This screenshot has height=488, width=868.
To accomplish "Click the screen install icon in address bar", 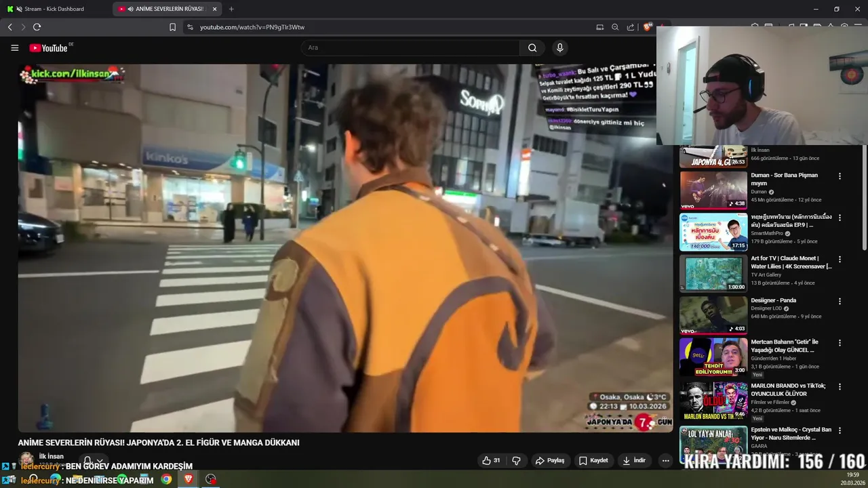I will point(599,27).
